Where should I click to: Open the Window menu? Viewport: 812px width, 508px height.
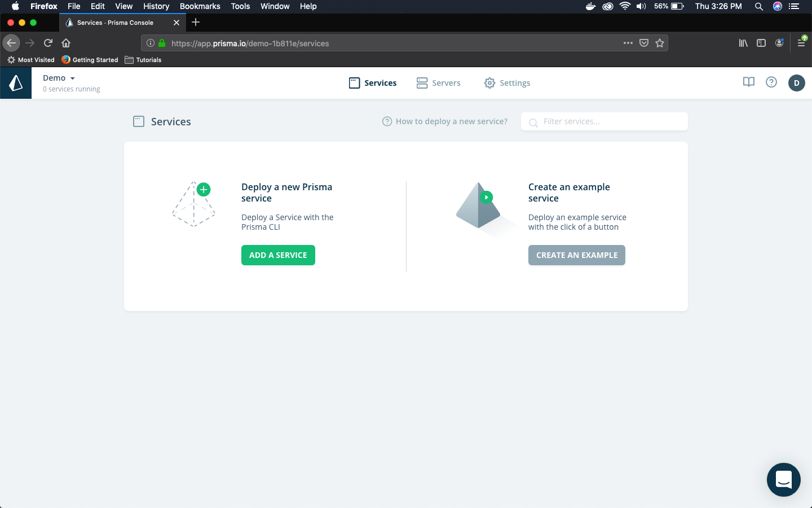275,6
